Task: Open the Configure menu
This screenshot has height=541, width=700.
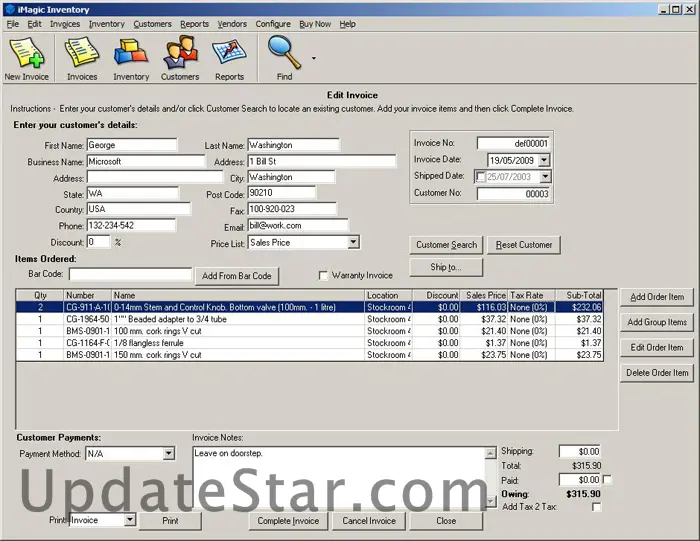Action: click(x=273, y=24)
